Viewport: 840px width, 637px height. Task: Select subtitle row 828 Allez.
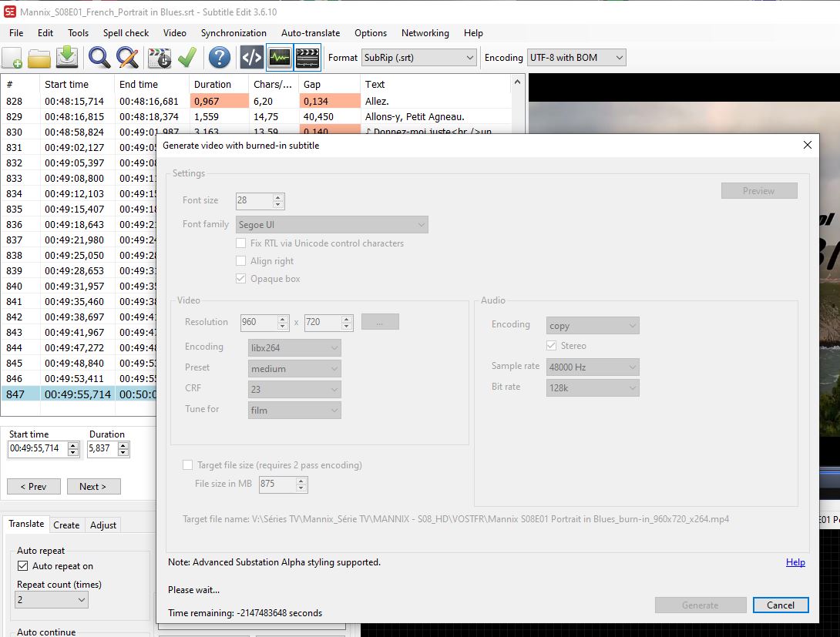(x=256, y=101)
